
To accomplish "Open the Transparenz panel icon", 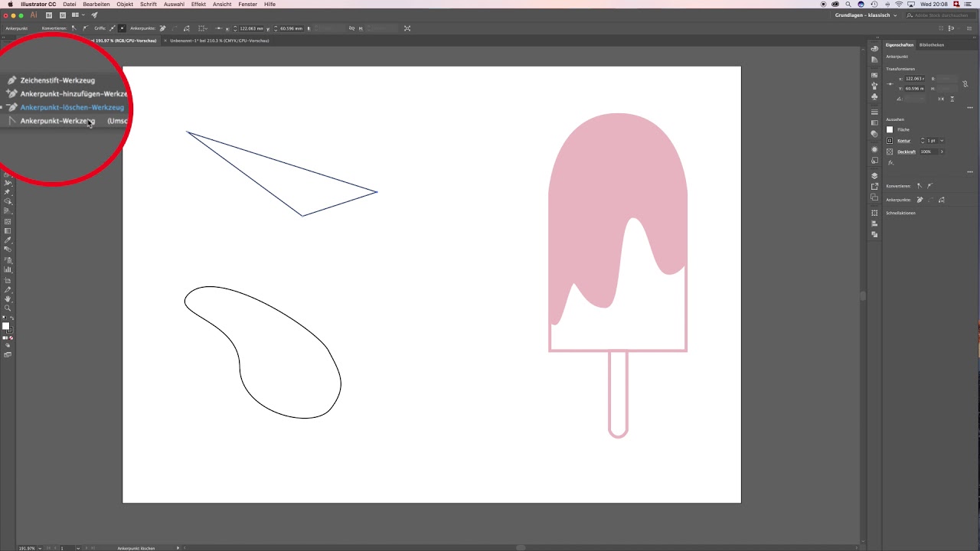I will click(x=874, y=134).
